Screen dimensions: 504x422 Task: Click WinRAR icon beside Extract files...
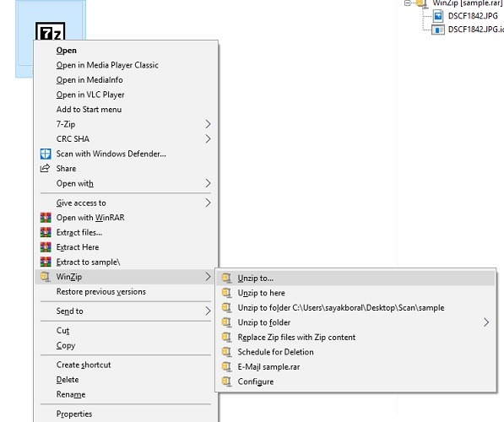46,232
